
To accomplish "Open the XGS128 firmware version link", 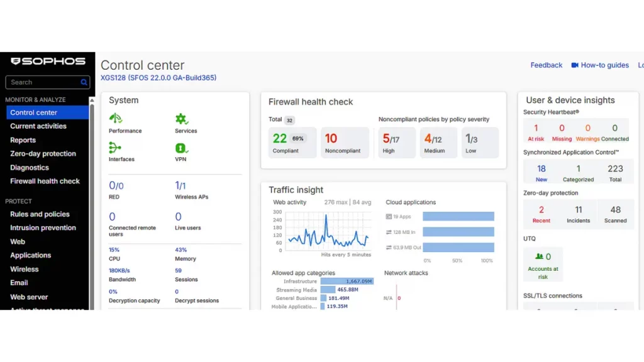I will click(158, 78).
